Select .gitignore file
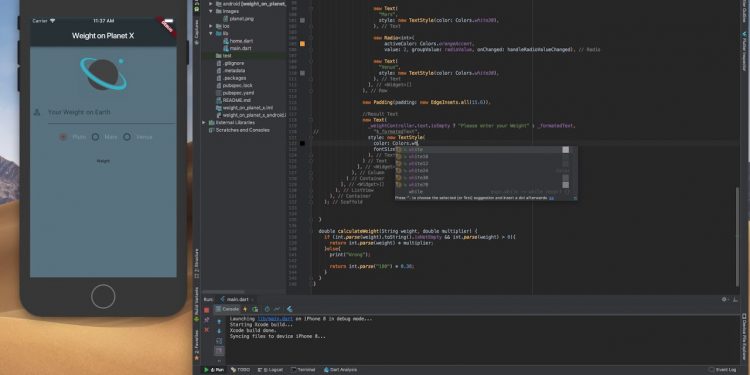 point(233,63)
